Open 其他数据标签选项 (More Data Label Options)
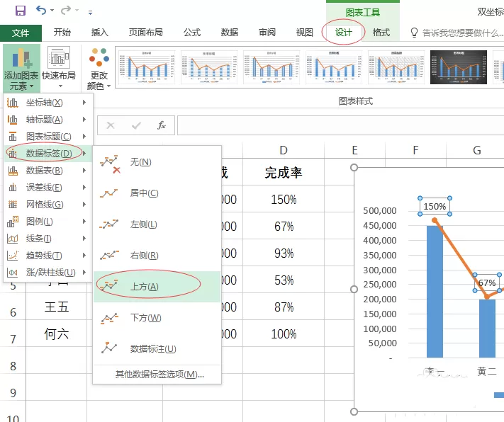Image resolution: width=504 pixels, height=422 pixels. pos(159,375)
